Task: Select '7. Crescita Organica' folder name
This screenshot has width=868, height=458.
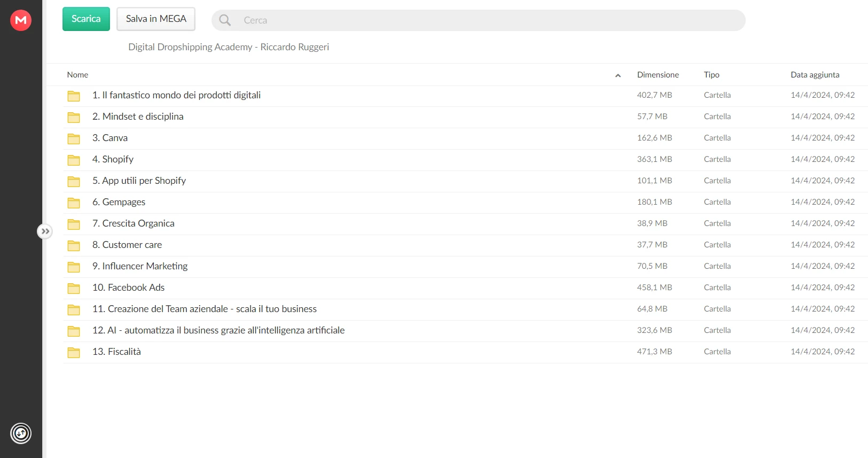Action: [x=133, y=223]
